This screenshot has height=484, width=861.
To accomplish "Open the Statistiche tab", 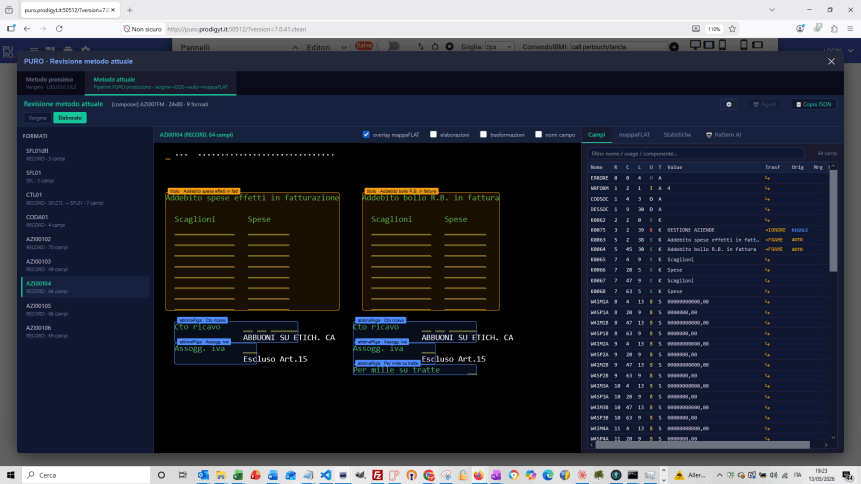I will 677,135.
